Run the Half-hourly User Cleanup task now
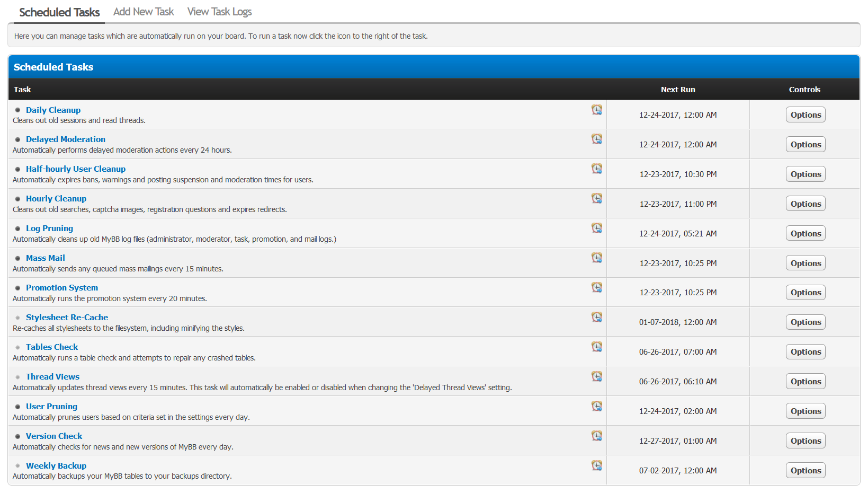Viewport: 868px width, 493px height. click(x=597, y=169)
